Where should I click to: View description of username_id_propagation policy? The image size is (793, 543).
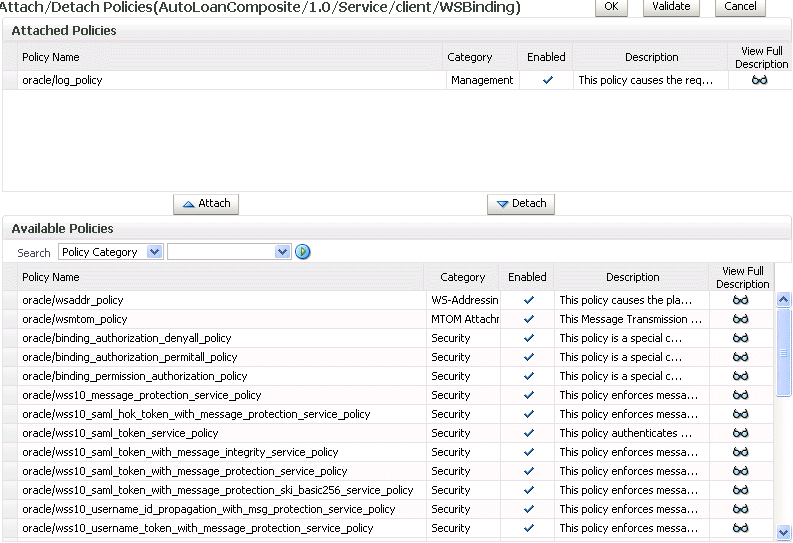pos(740,509)
